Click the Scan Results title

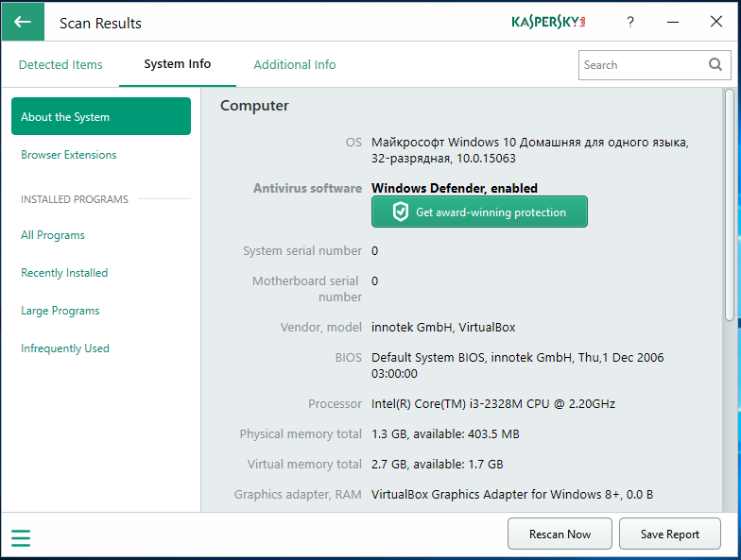click(x=100, y=23)
